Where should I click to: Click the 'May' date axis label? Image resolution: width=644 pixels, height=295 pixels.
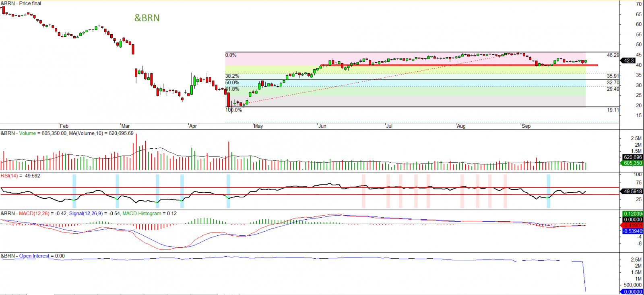coord(258,126)
